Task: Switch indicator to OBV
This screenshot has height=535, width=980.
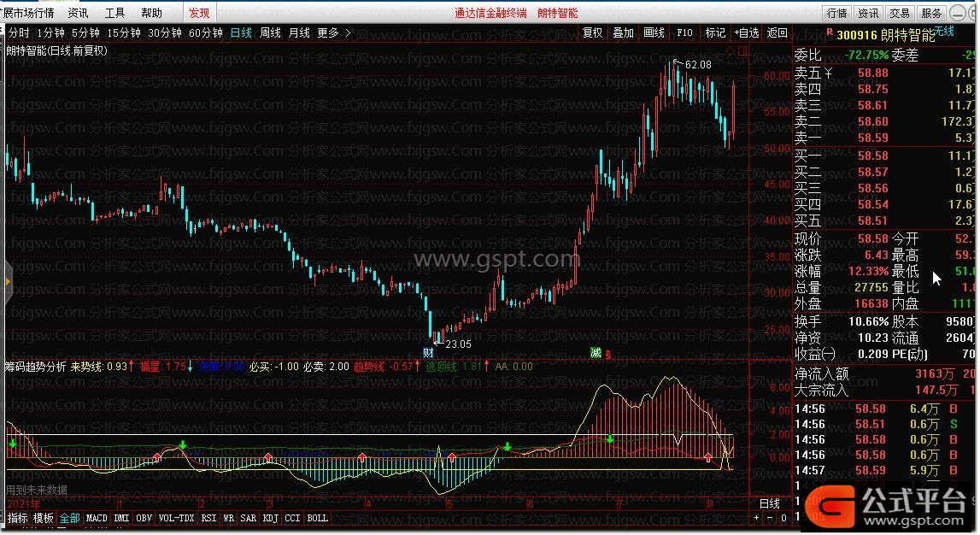Action: (144, 518)
